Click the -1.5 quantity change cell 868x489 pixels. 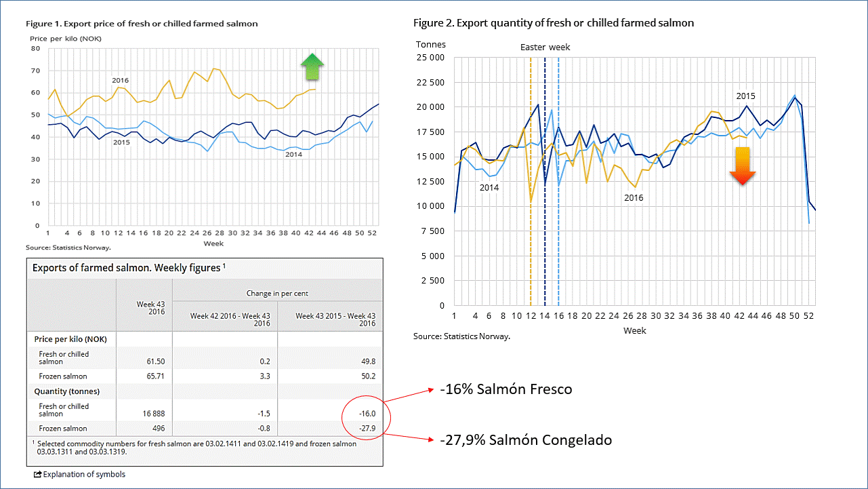[264, 413]
